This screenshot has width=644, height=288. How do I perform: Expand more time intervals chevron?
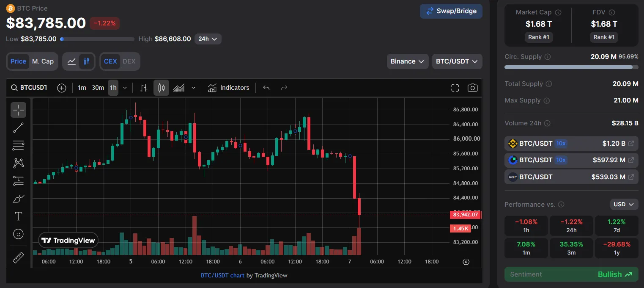125,88
